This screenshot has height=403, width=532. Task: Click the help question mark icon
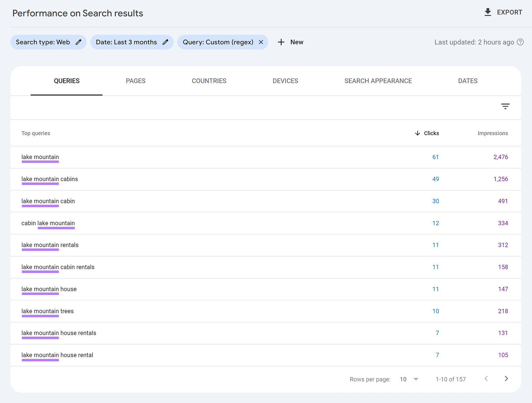coord(520,42)
